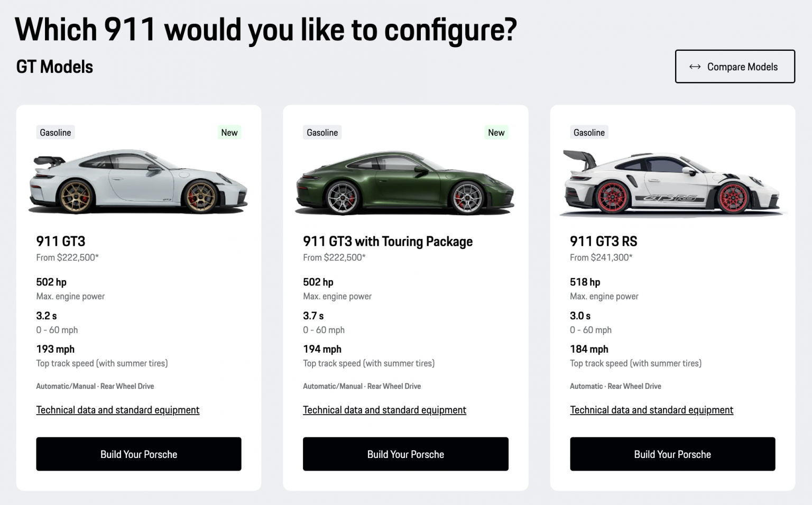Screen dimensions: 812x505
Task: Open Technical data for the 911 GT3
Action: pos(117,410)
